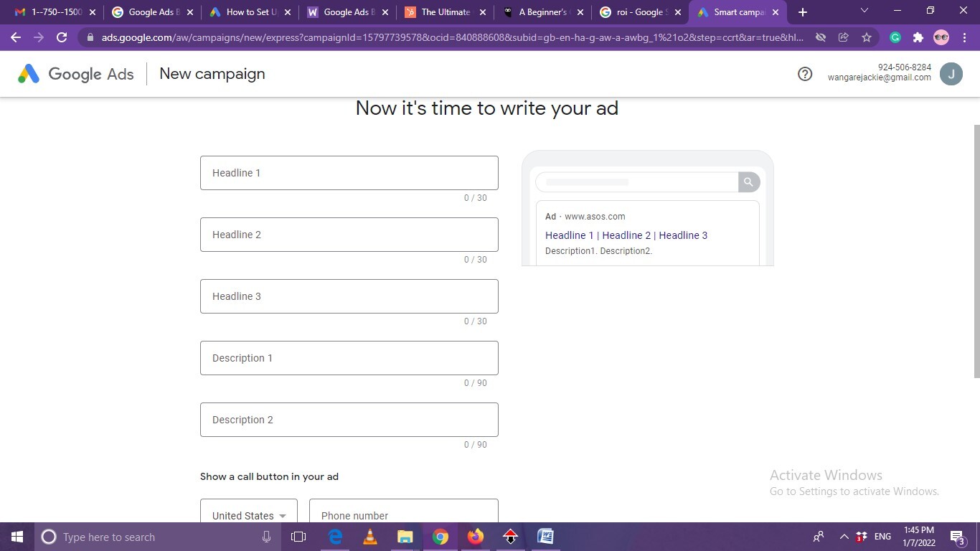Open Microsoft Word from the taskbar
Image resolution: width=980 pixels, height=551 pixels.
(x=545, y=537)
